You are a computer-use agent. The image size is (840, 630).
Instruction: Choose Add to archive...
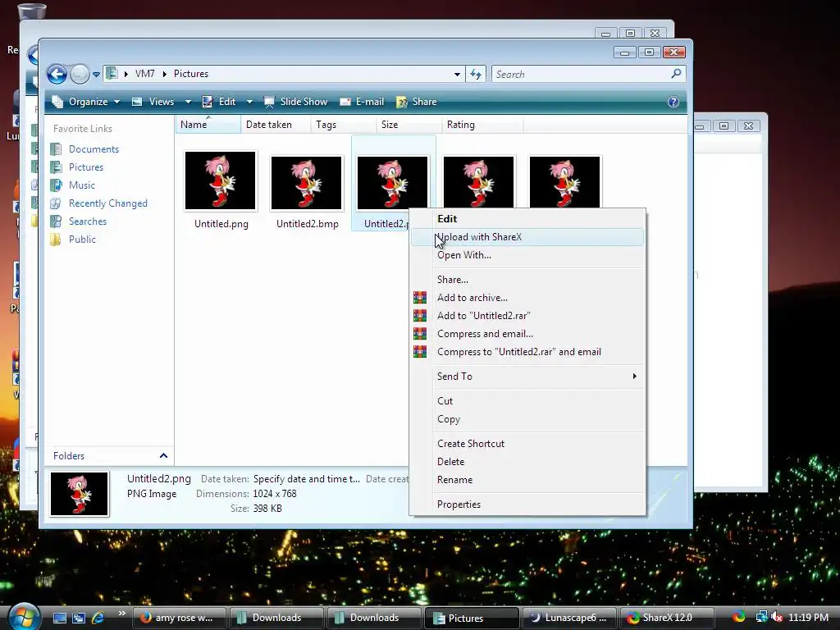[527, 298]
